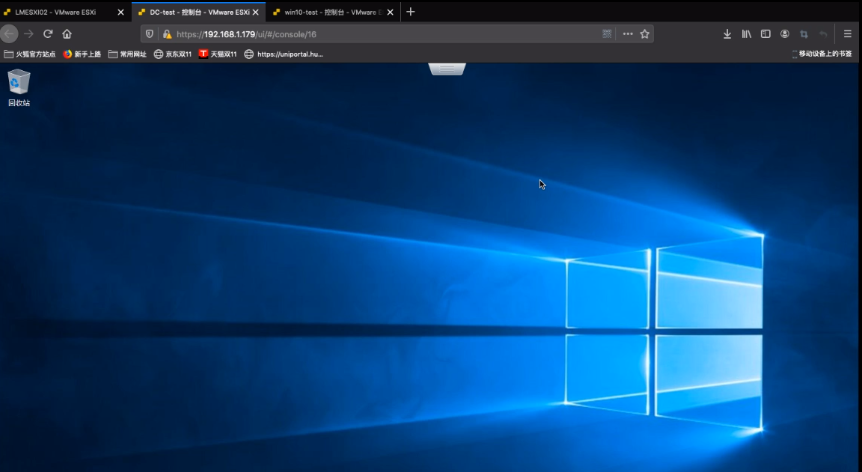The height and width of the screenshot is (472, 862).
Task: Click the undo arrow toolbar icon
Action: (x=824, y=34)
